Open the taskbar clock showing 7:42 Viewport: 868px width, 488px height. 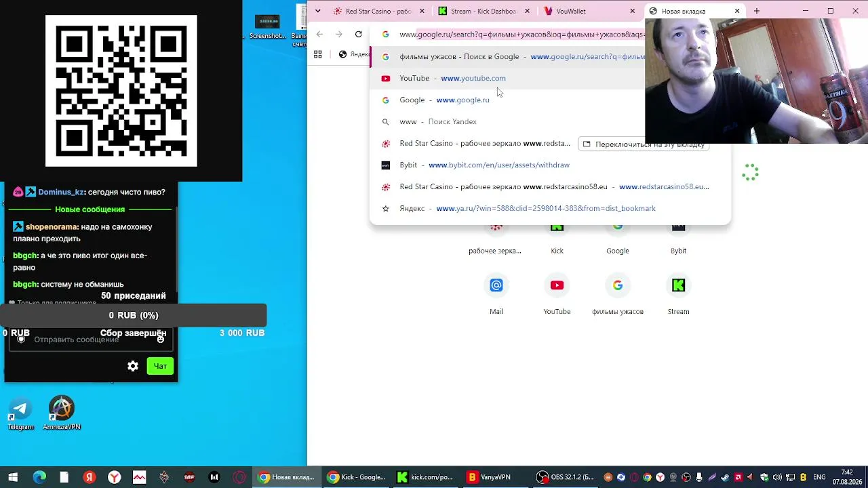click(x=847, y=477)
